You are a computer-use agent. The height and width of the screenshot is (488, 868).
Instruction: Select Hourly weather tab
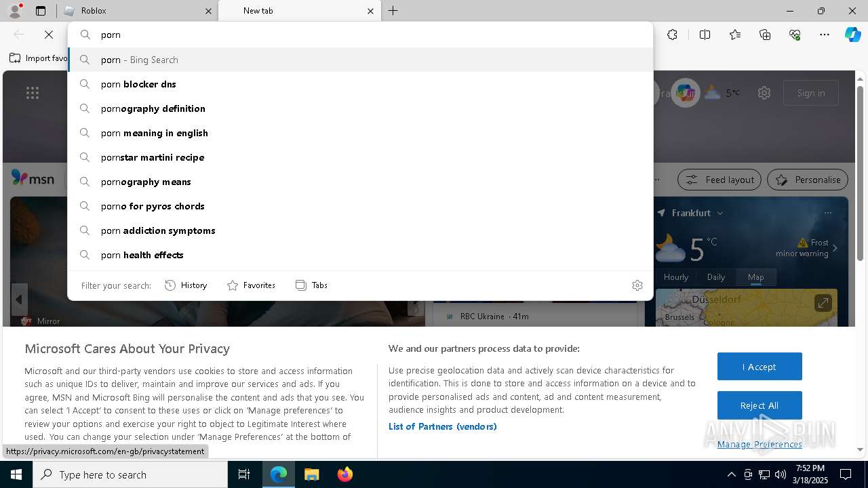click(676, 277)
